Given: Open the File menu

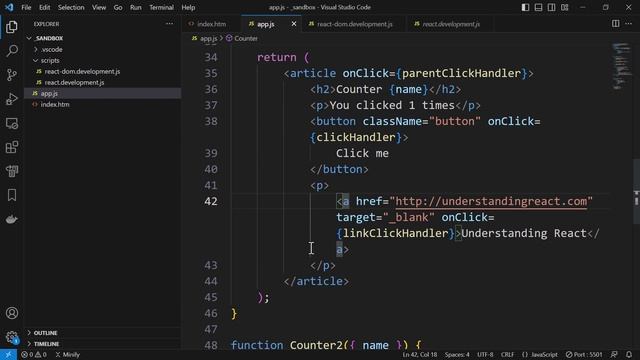Looking at the screenshot, I should pyautogui.click(x=26, y=7).
